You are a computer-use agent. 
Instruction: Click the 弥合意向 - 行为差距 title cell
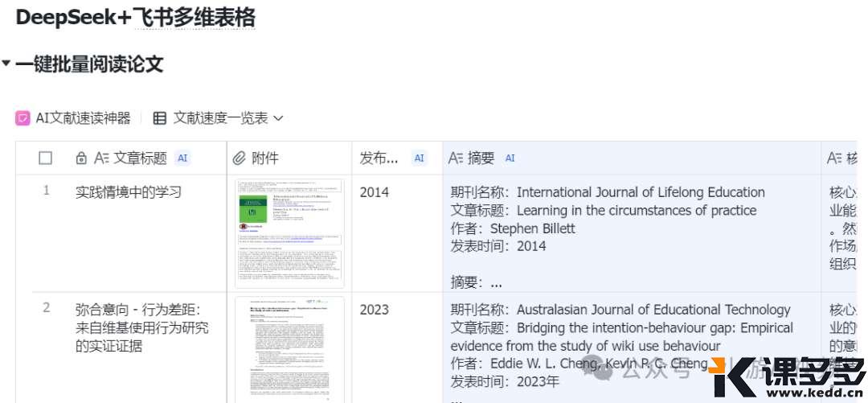[142, 327]
